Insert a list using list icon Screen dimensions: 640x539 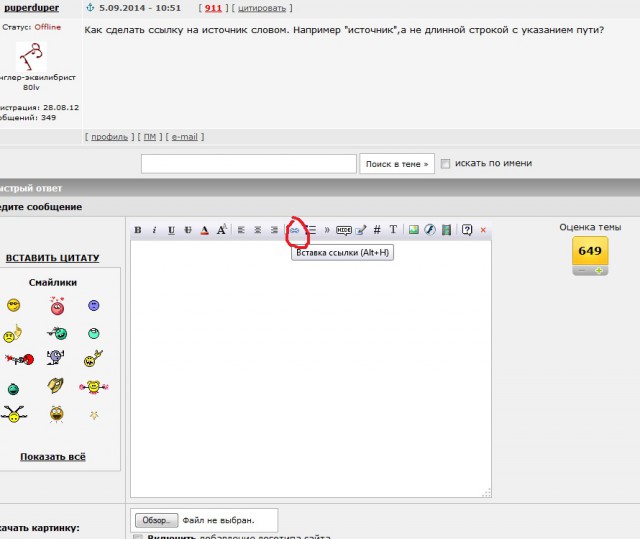click(312, 230)
